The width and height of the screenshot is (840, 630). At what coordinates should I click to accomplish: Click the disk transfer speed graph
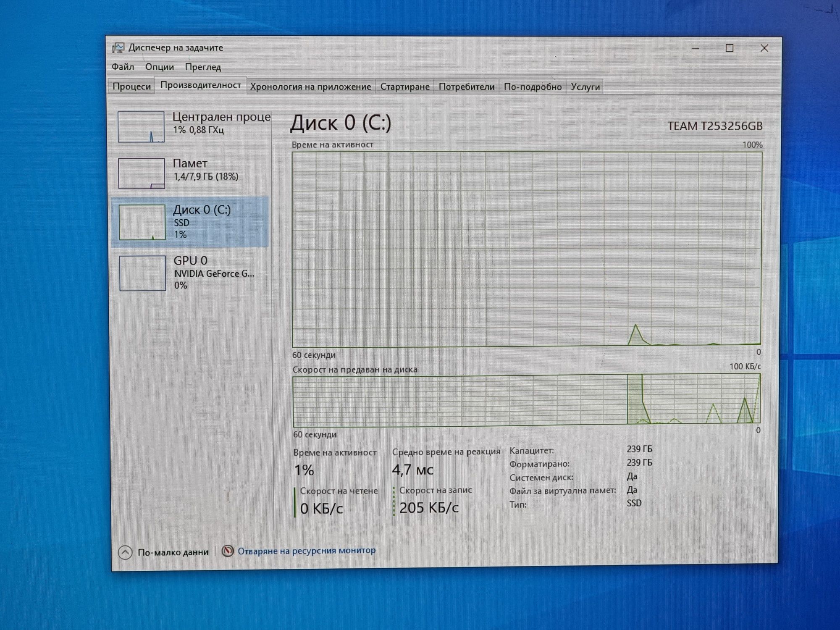[527, 400]
